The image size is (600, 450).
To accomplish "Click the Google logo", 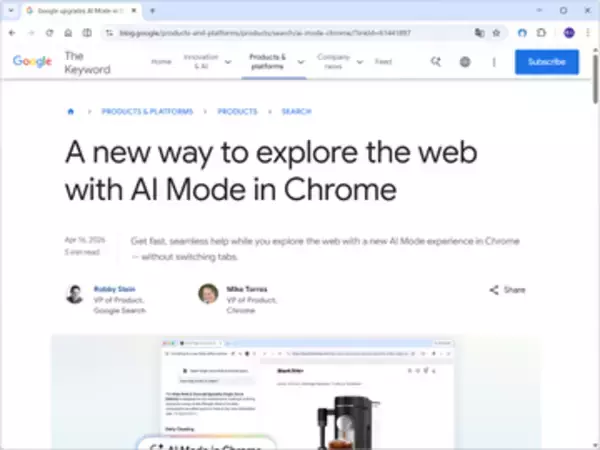I will coord(32,61).
